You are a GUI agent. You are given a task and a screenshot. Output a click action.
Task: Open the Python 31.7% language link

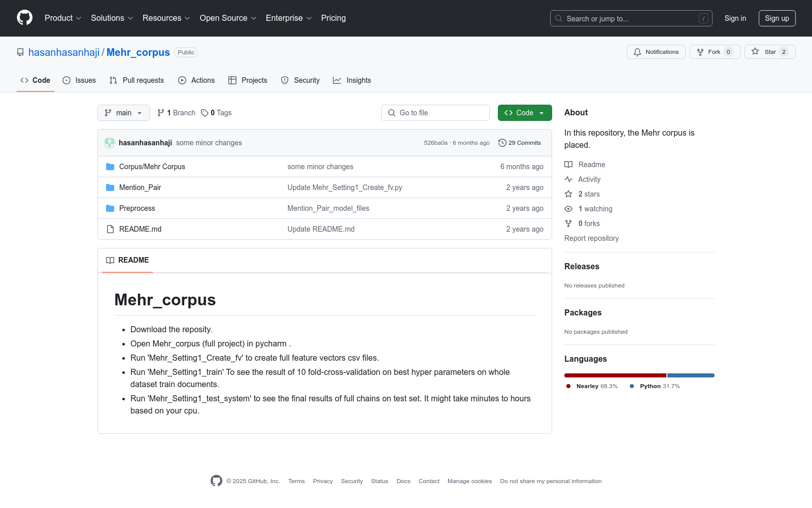tap(655, 386)
